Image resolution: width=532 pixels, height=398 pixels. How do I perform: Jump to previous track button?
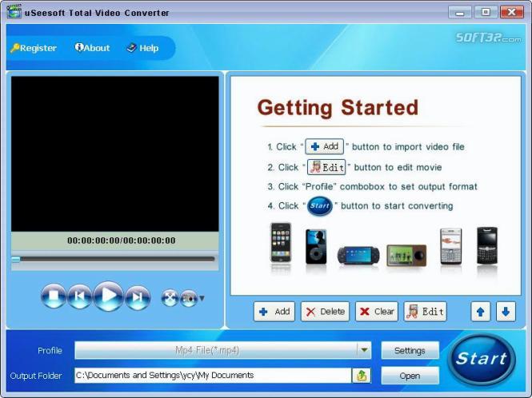(x=79, y=297)
